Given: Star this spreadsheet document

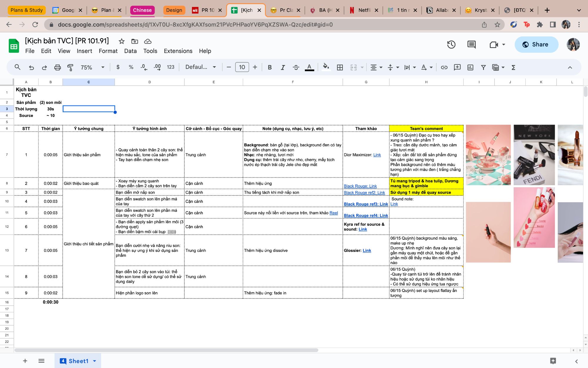Looking at the screenshot, I should (121, 41).
